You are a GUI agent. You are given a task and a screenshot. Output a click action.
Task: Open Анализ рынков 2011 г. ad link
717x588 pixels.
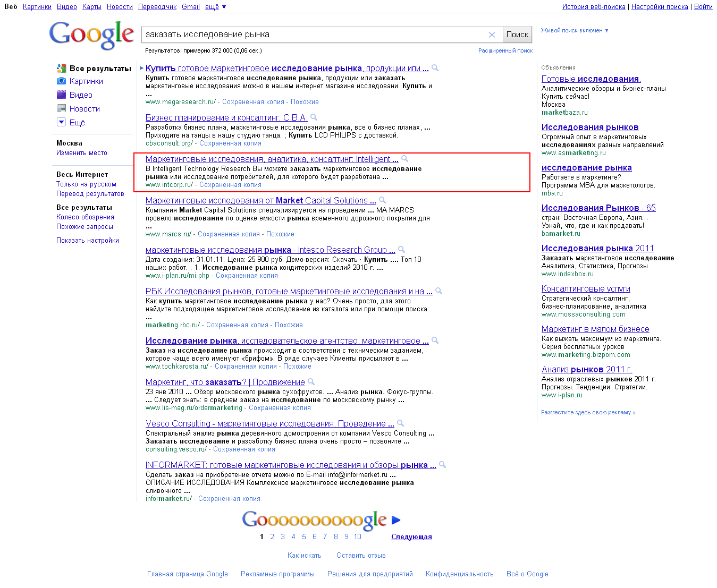(x=587, y=370)
